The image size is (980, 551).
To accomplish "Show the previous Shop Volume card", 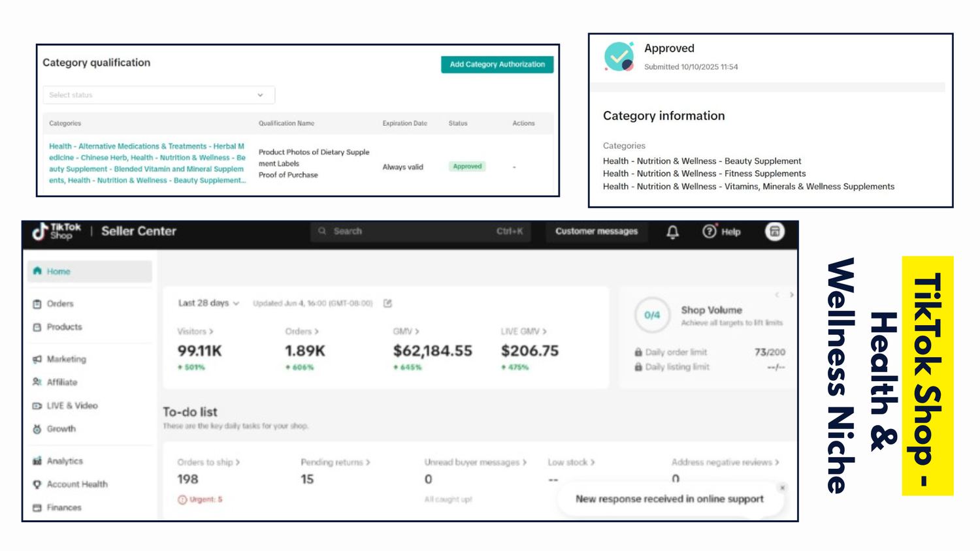I will point(777,295).
